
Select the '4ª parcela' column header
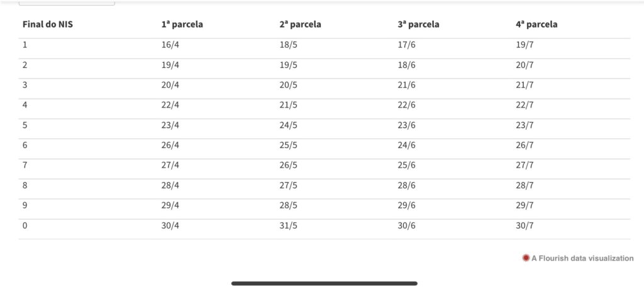click(536, 24)
